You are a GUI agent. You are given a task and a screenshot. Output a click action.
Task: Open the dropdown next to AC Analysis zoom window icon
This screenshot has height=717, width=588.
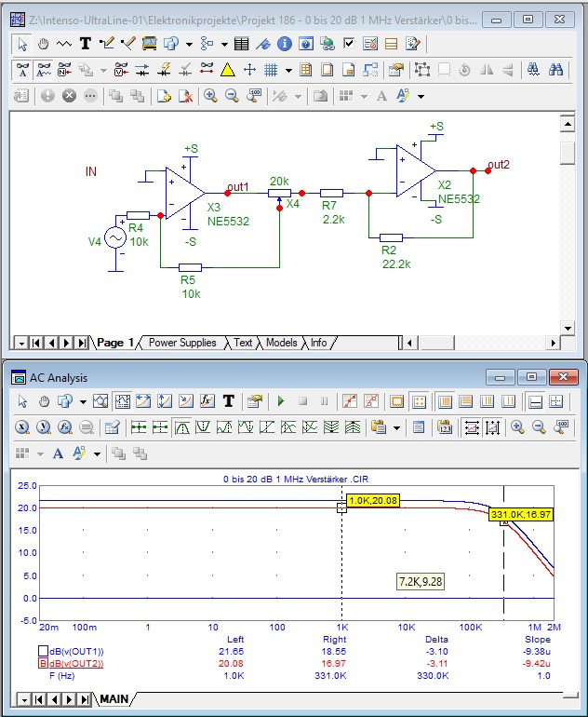pyautogui.click(x=83, y=401)
